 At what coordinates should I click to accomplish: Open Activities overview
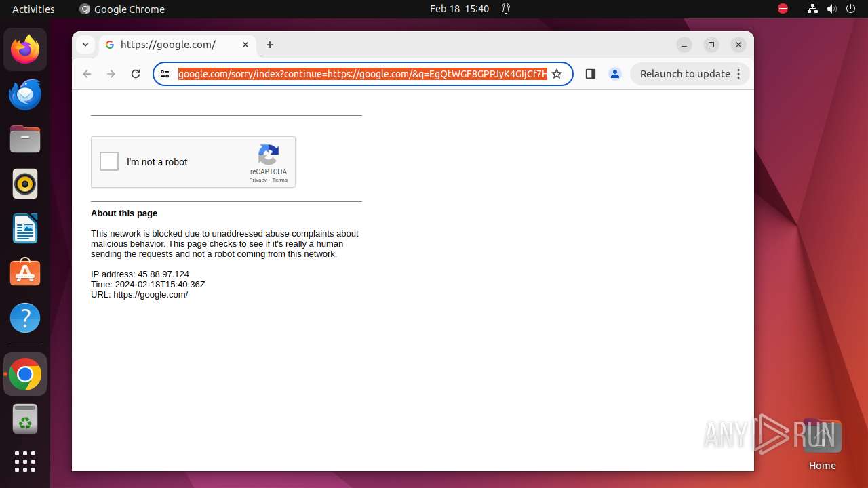[33, 9]
